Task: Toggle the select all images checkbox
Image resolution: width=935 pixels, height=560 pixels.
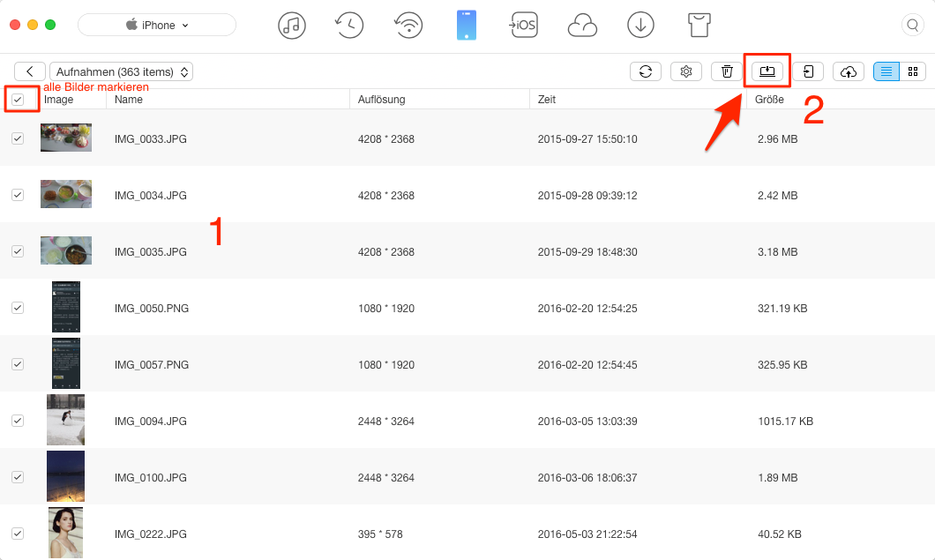Action: [18, 100]
